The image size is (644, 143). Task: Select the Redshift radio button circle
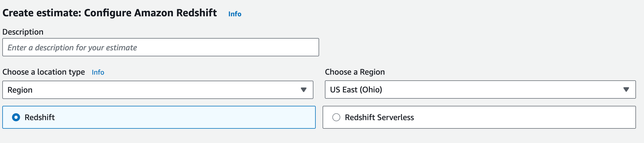tap(16, 117)
